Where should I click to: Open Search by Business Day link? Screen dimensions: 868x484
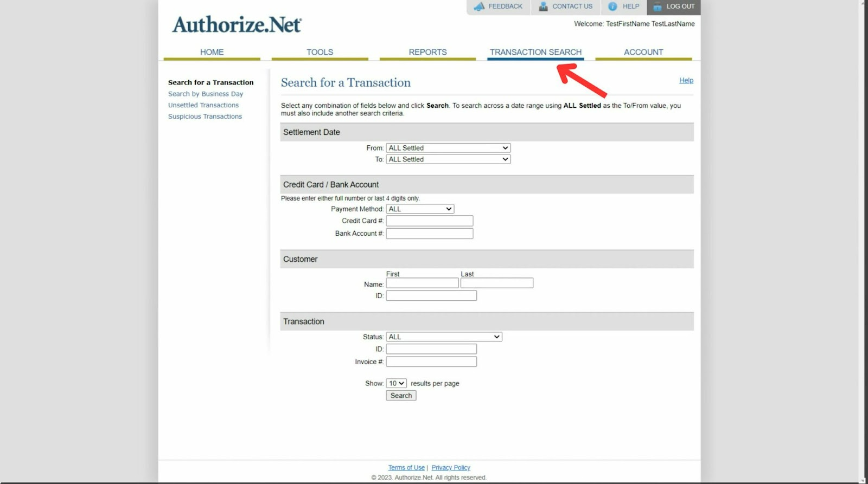coord(206,94)
